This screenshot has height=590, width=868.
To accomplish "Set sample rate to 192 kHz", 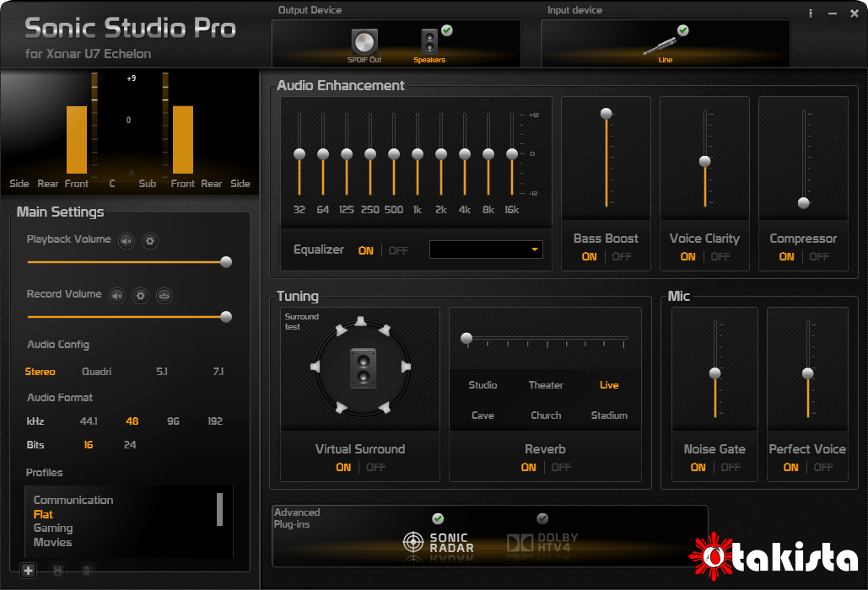I will pos(215,421).
